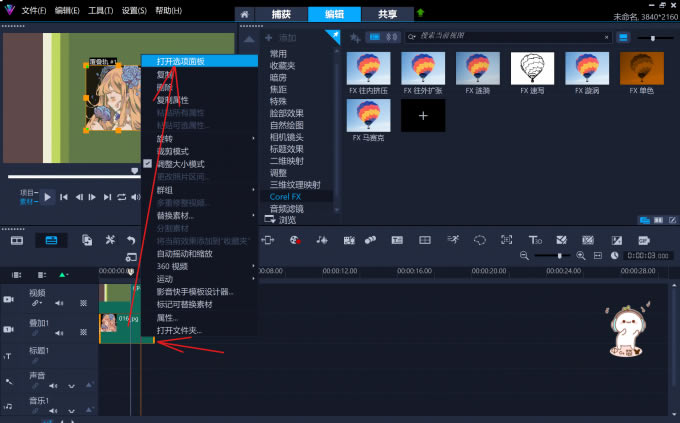
Task: Open the GIF creator icon
Action: coord(644,240)
